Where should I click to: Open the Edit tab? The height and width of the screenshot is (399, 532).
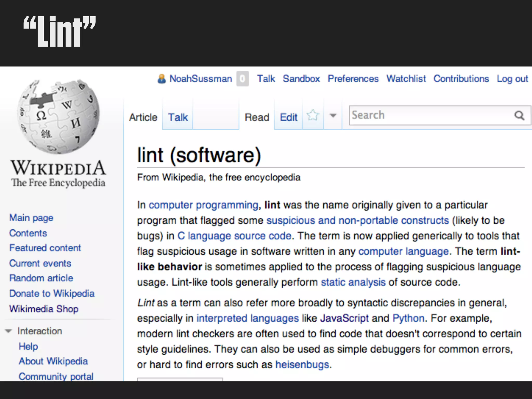point(288,117)
